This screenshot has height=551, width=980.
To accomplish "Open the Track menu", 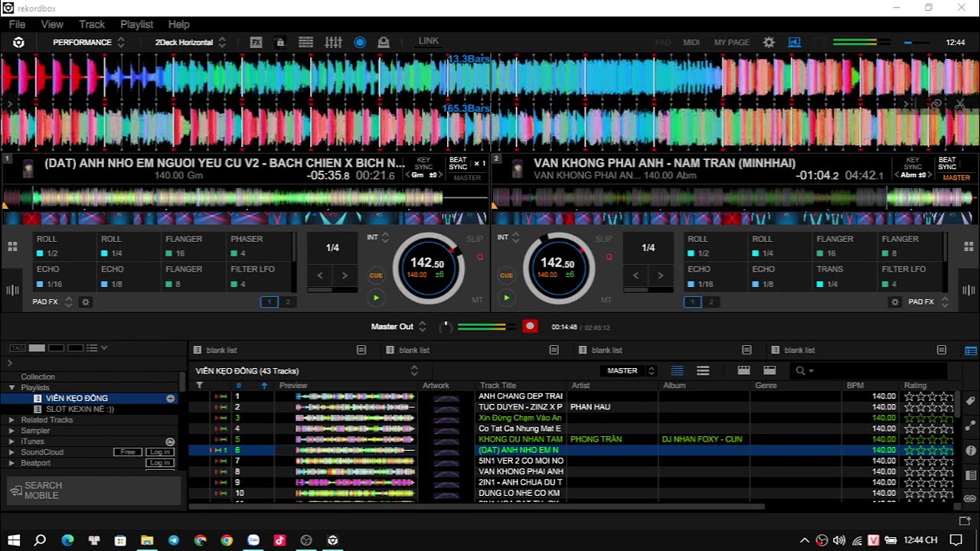I will pyautogui.click(x=92, y=24).
